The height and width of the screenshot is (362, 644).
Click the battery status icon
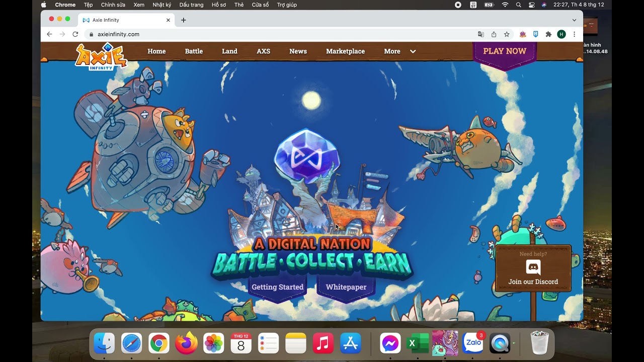click(x=489, y=5)
